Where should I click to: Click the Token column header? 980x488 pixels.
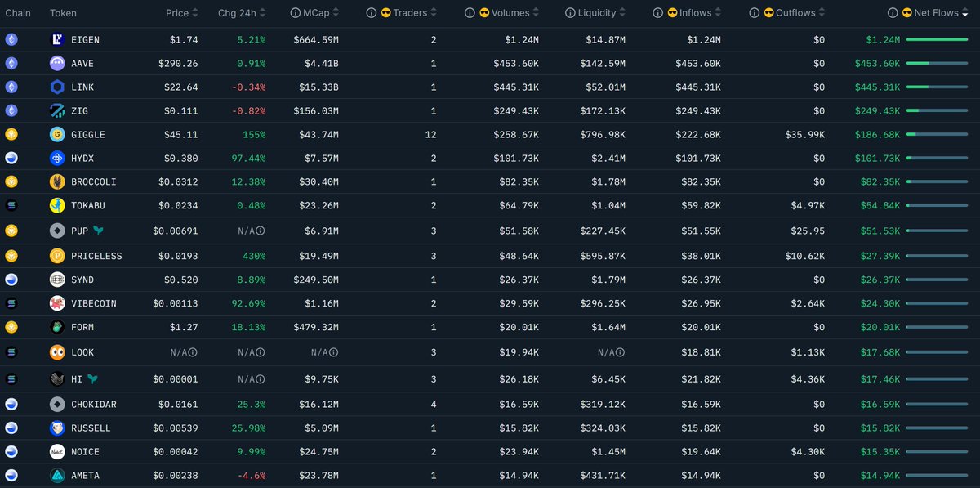pos(63,13)
